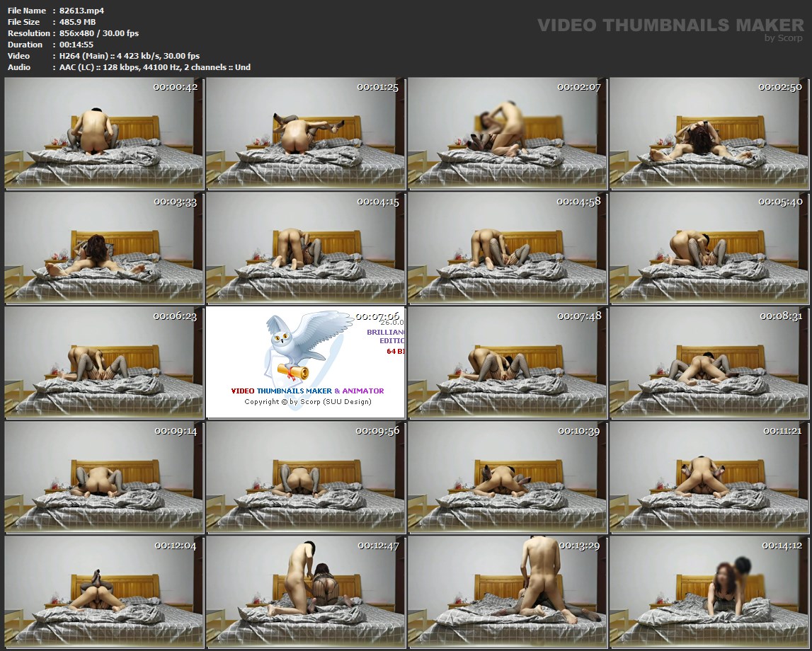Select the thumbnail stamped 00:02:50

[709, 134]
